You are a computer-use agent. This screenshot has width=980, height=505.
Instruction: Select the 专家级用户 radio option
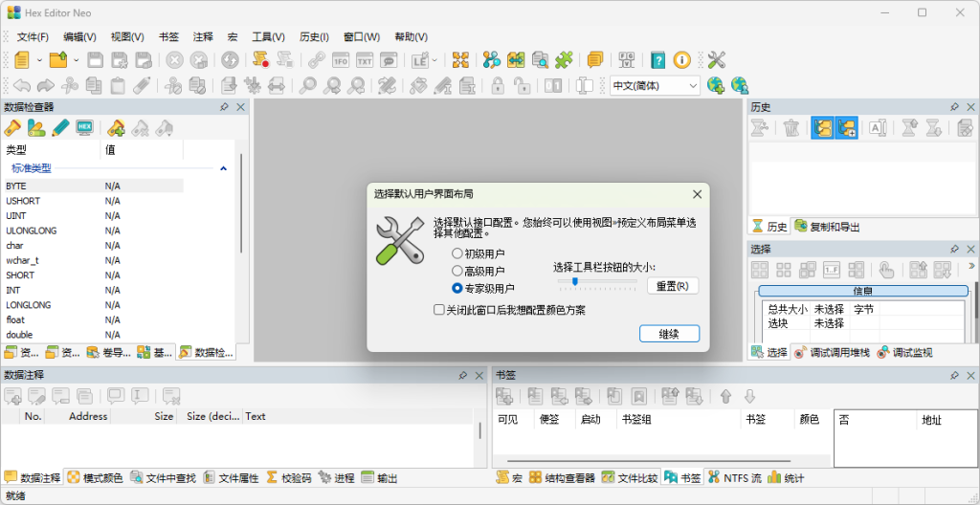point(457,288)
